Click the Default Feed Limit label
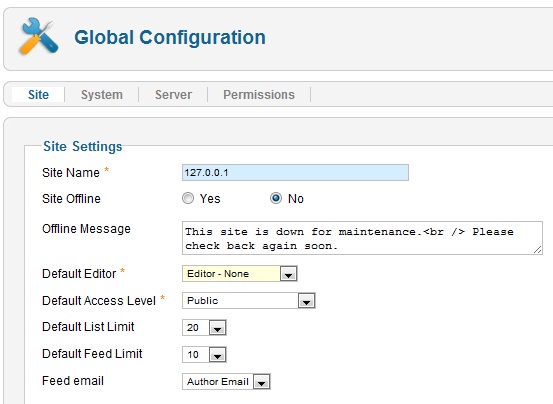The image size is (553, 404). [x=92, y=354]
